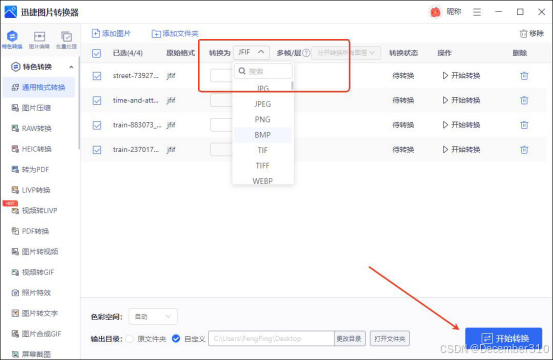Click the 添加文件夹 add folder button
This screenshot has height=360, width=553.
pyautogui.click(x=175, y=33)
